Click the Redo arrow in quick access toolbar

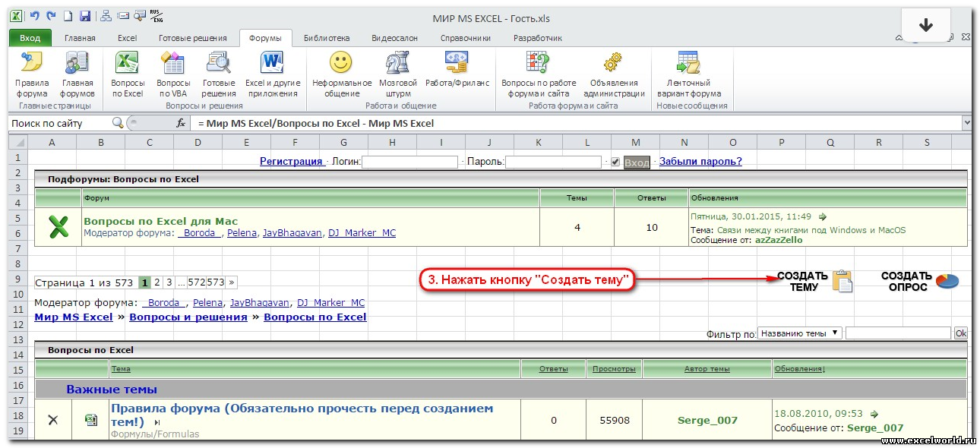pos(51,16)
